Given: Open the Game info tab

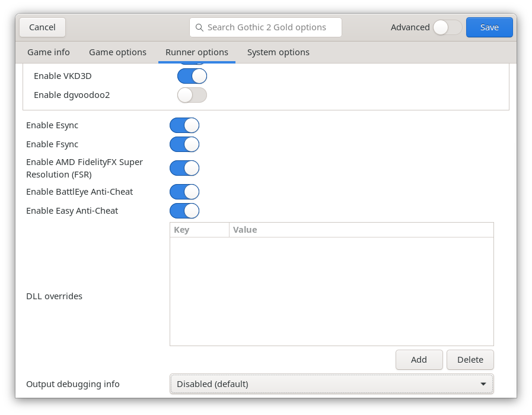Looking at the screenshot, I should coord(49,52).
